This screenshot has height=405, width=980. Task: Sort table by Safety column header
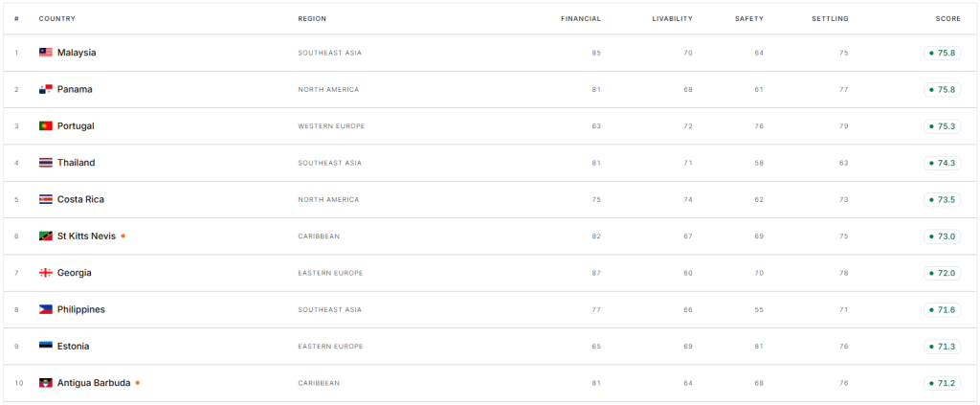click(x=749, y=19)
